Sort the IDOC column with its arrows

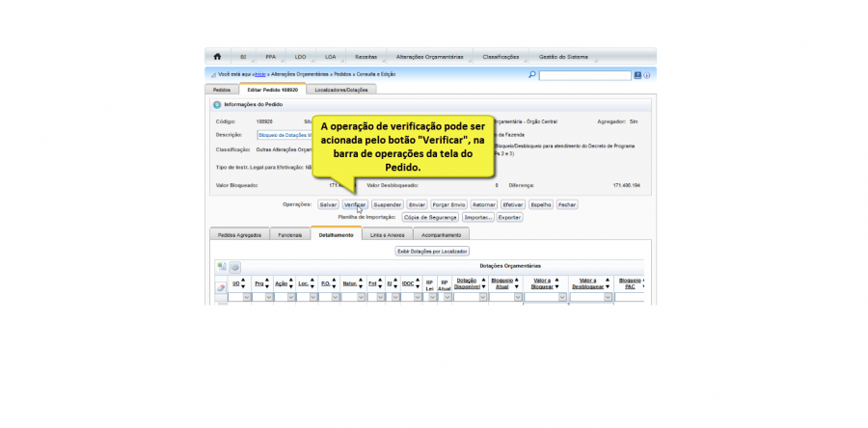pyautogui.click(x=418, y=283)
